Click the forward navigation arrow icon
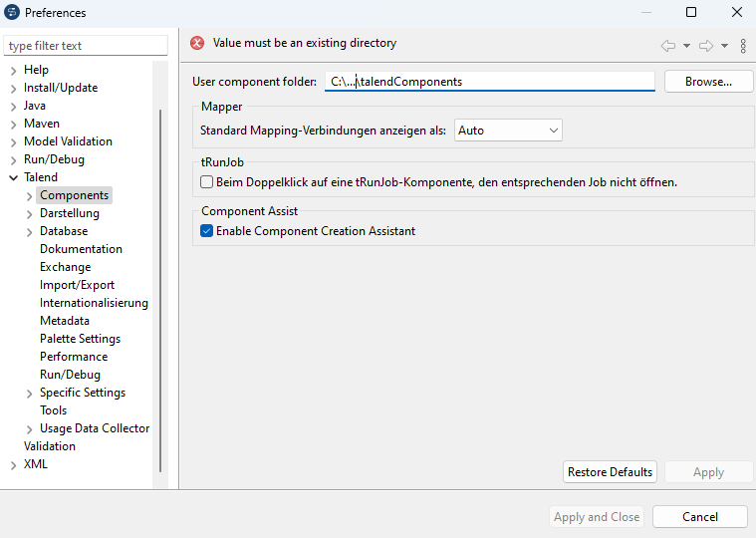This screenshot has width=756, height=538. pos(706,46)
